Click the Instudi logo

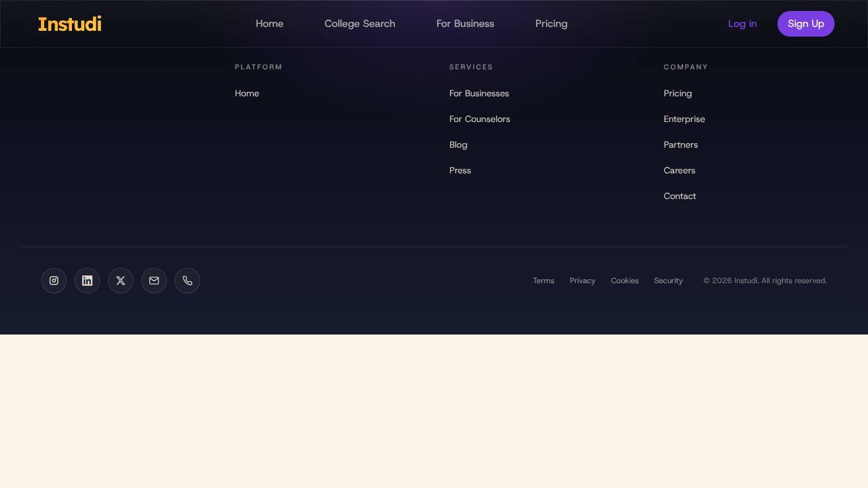pyautogui.click(x=70, y=24)
